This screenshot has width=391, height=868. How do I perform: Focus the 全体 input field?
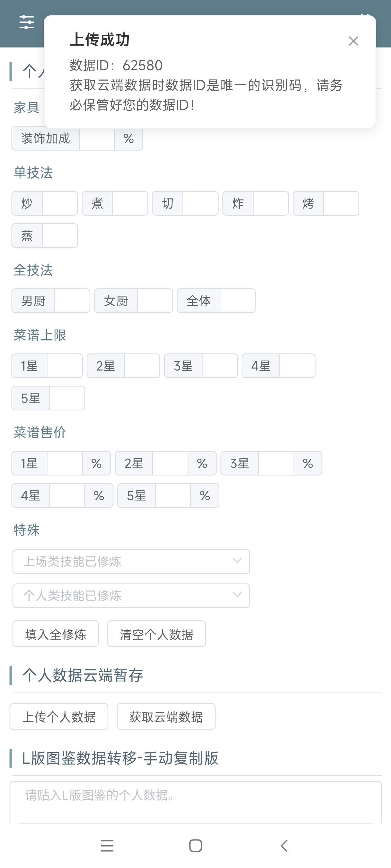tap(238, 301)
